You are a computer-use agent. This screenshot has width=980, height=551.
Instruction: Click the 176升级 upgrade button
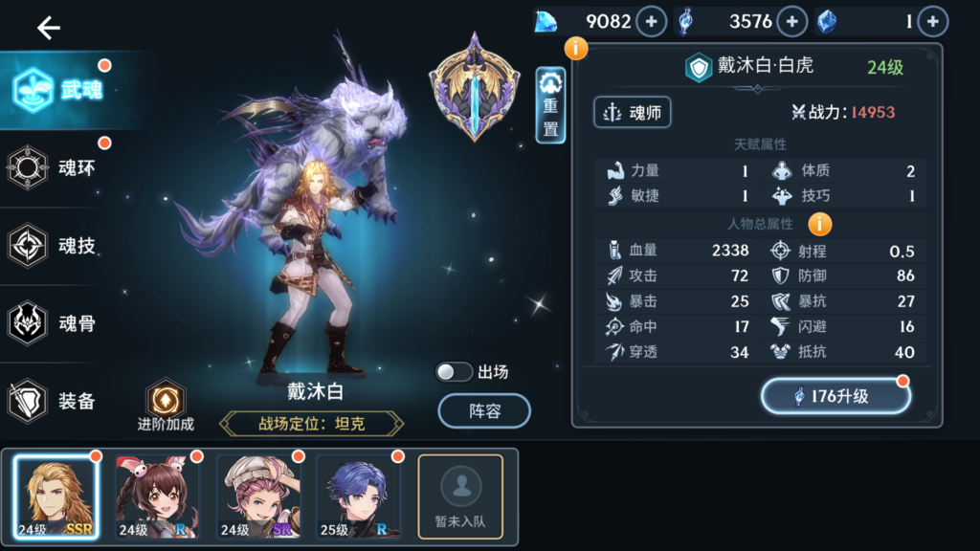click(x=835, y=395)
